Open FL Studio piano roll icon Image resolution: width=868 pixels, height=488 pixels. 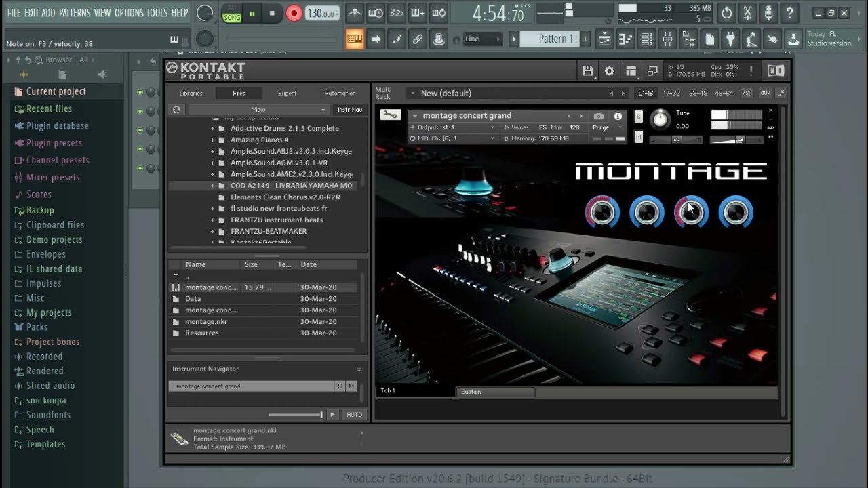click(625, 39)
